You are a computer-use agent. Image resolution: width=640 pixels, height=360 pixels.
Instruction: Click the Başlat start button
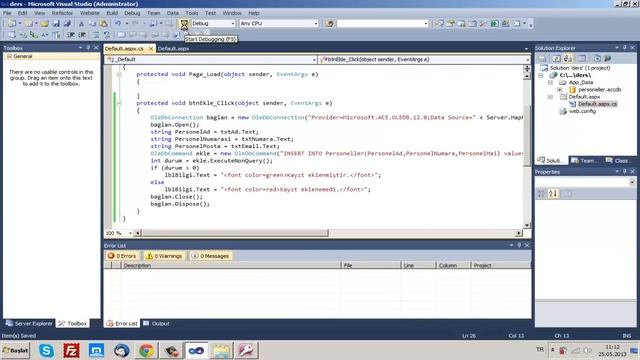[16, 351]
